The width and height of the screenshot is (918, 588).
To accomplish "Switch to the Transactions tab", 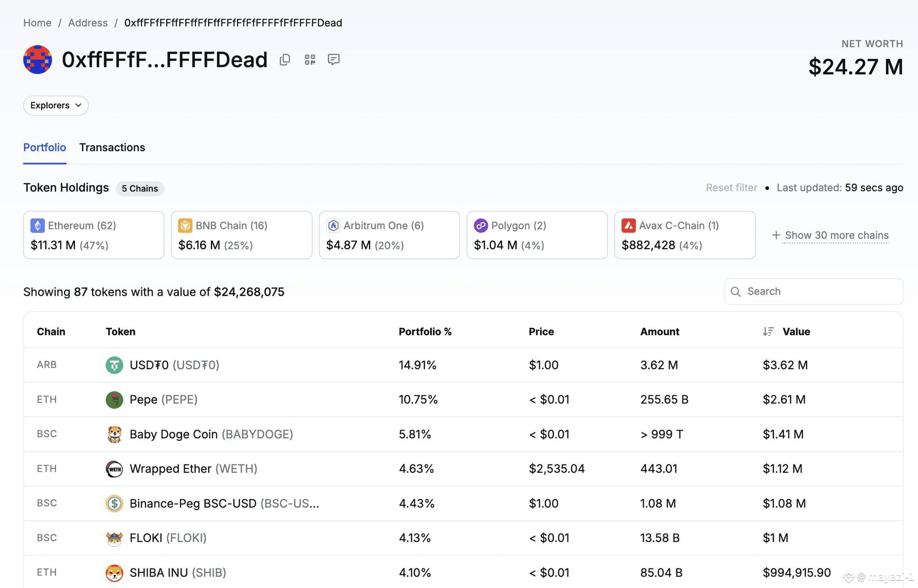I will click(x=112, y=147).
